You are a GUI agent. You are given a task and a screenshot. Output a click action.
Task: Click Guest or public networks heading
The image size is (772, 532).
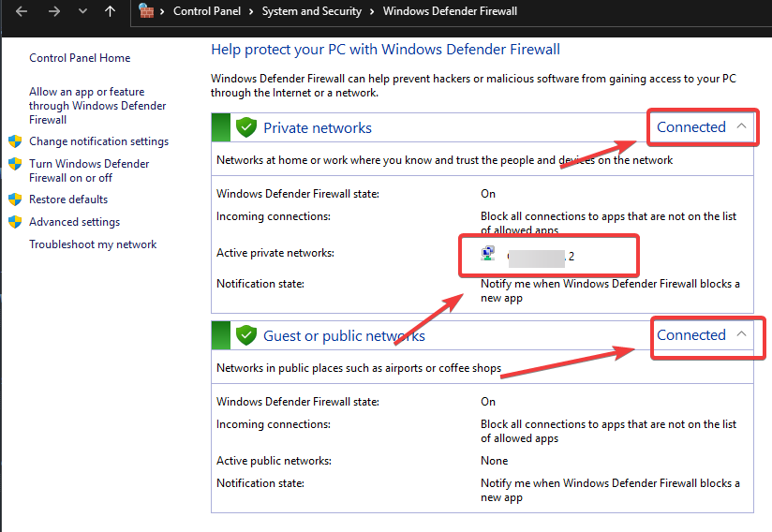coord(344,335)
